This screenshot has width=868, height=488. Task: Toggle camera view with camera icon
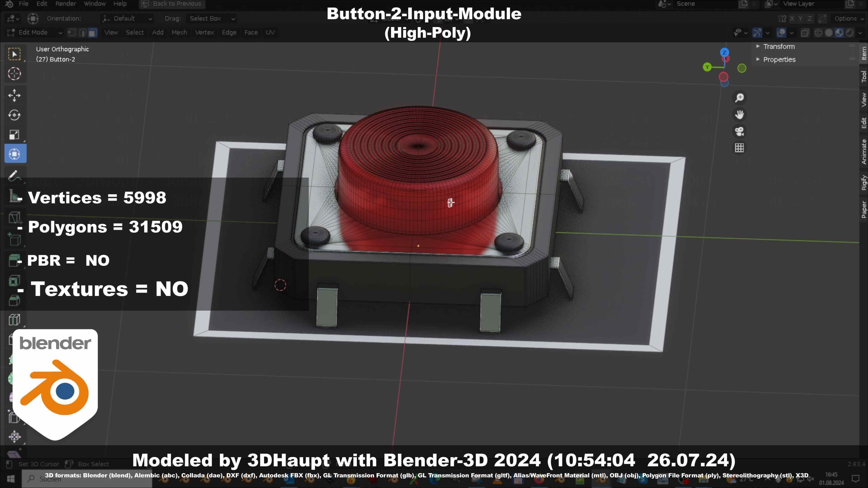(739, 131)
